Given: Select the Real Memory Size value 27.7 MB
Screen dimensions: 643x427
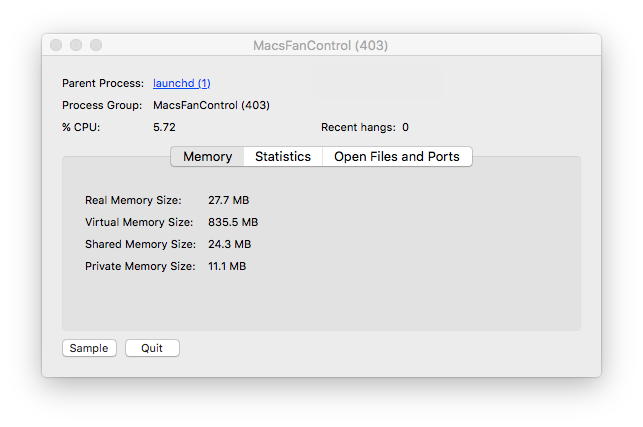Looking at the screenshot, I should coord(228,200).
